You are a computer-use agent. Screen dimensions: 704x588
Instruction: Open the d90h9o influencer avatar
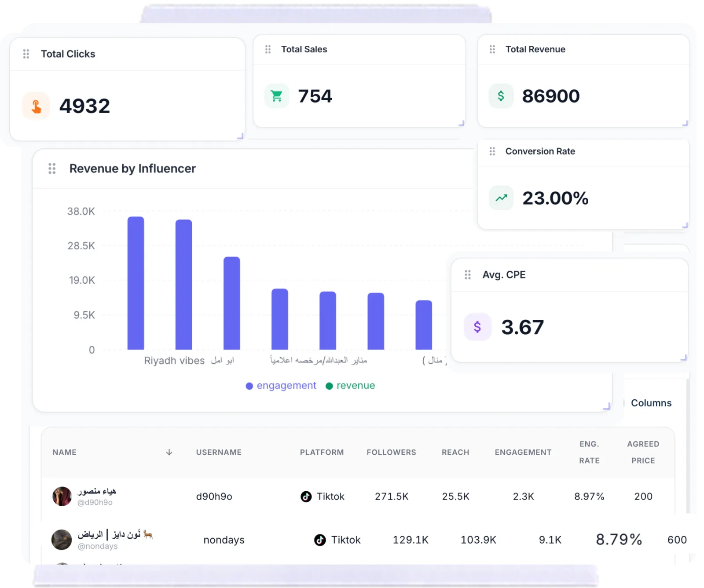pos(62,497)
